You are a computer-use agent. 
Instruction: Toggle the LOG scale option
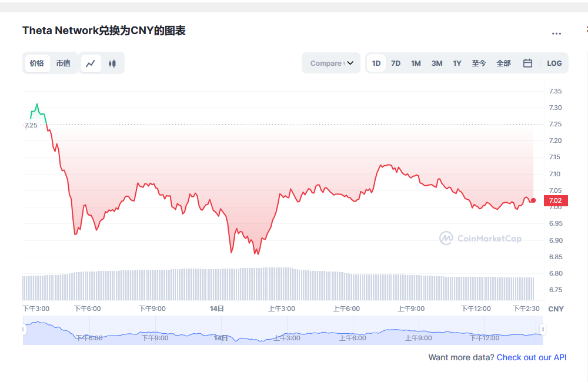[554, 63]
